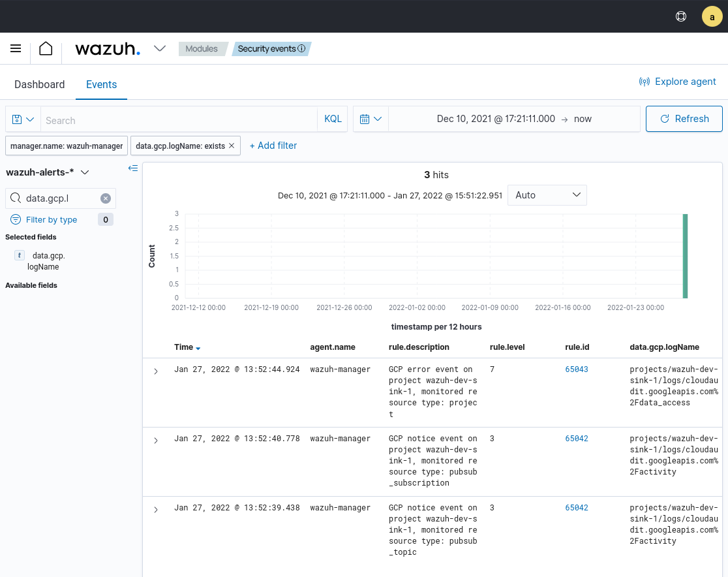Image resolution: width=728 pixels, height=577 pixels.
Task: Click Add filter
Action: coord(273,146)
